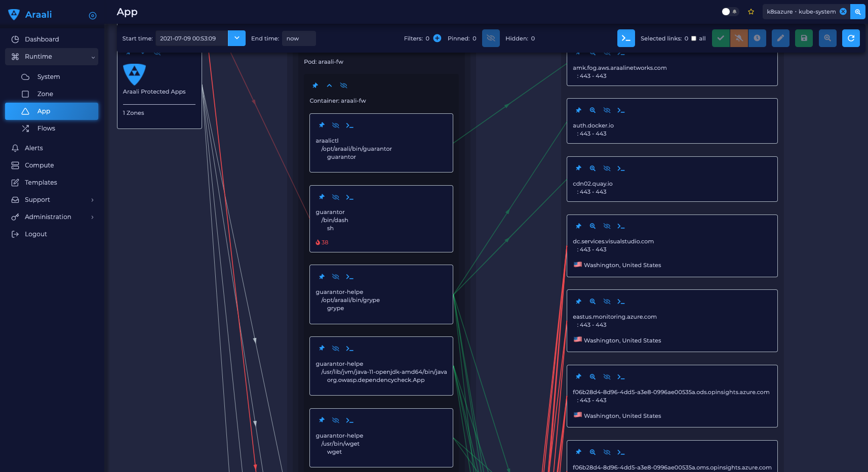Hide the eastus.monitoring.azure.com card
This screenshot has height=472, width=868.
click(607, 302)
